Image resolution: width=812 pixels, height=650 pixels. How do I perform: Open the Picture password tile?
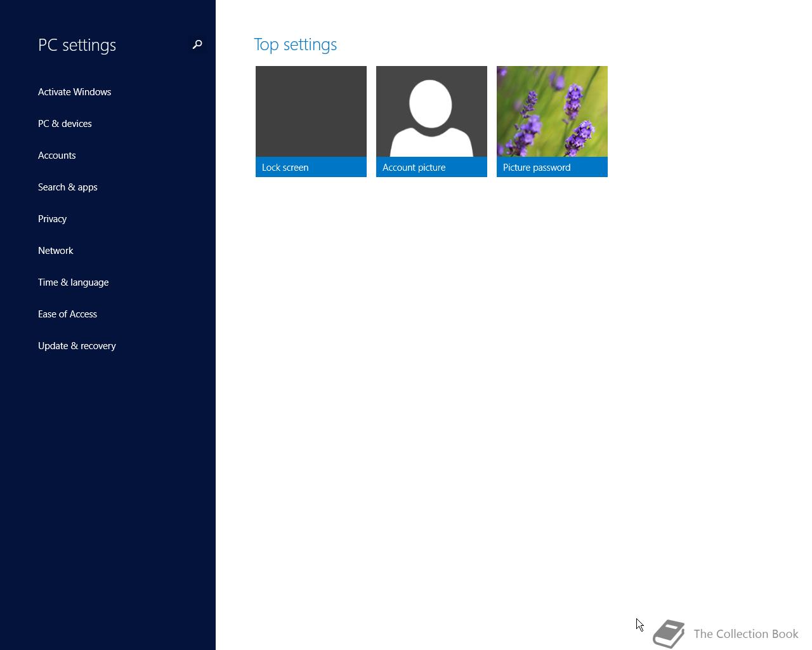(x=552, y=121)
